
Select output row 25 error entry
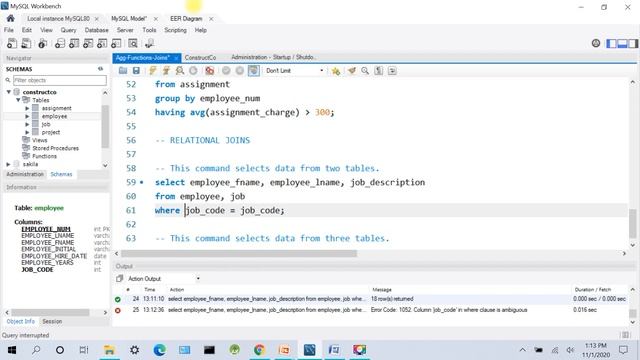pos(371,310)
